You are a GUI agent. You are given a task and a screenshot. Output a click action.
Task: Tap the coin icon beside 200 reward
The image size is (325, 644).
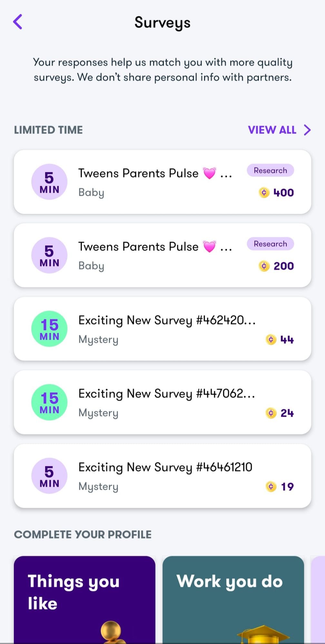pos(264,266)
